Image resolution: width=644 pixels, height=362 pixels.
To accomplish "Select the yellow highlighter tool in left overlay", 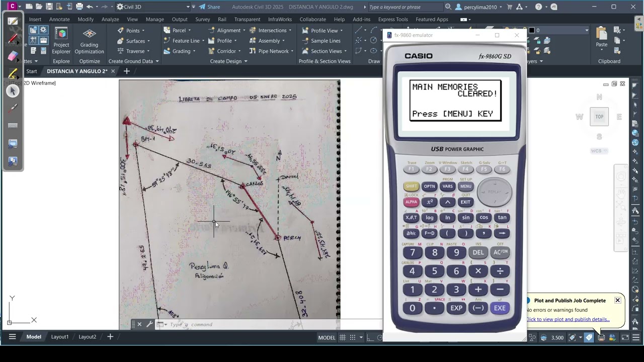I will [x=13, y=73].
